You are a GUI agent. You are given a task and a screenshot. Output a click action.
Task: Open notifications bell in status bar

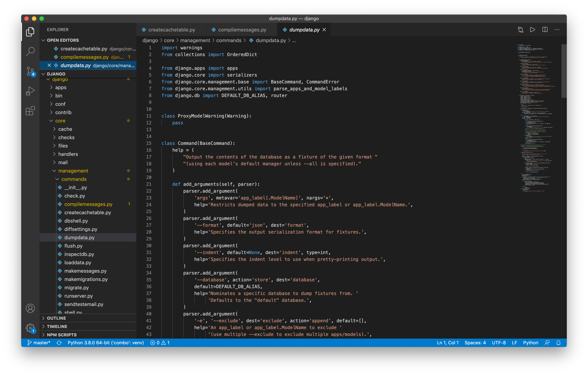[558, 343]
